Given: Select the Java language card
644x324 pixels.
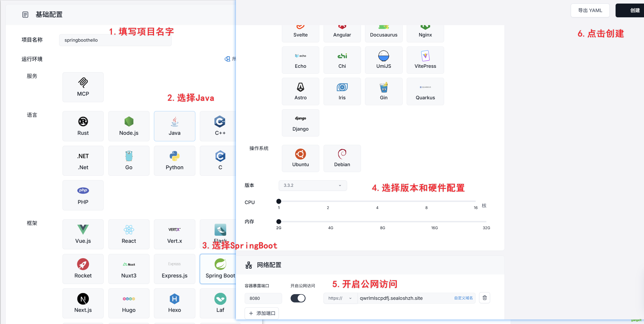Looking at the screenshot, I should (x=175, y=126).
